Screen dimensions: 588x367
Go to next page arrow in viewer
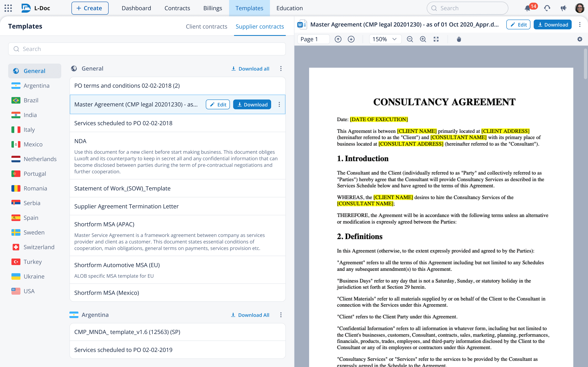(x=351, y=39)
